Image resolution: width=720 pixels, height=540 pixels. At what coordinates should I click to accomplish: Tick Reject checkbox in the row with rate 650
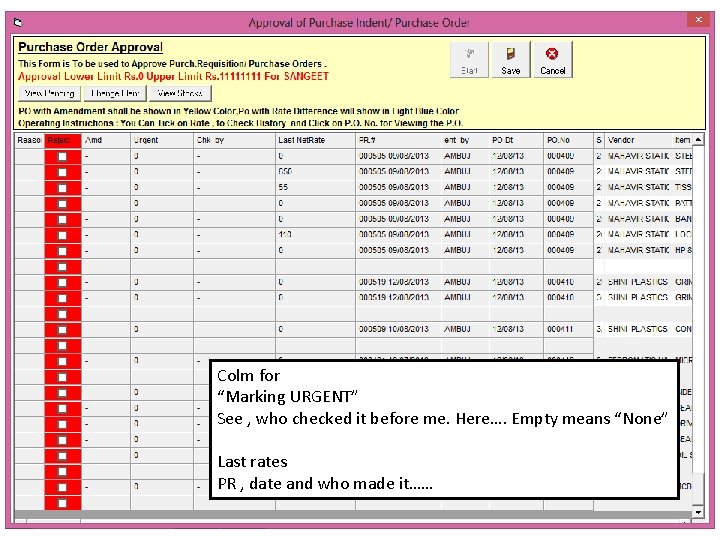click(62, 172)
